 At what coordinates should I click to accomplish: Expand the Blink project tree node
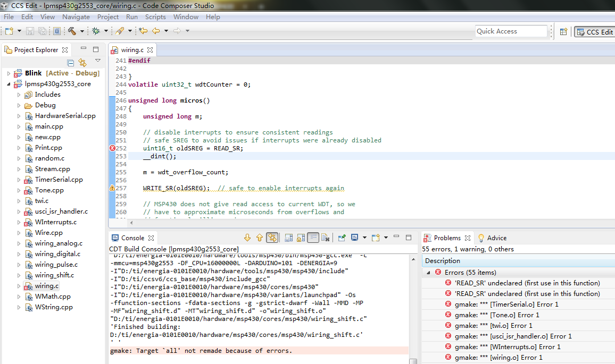click(x=9, y=73)
